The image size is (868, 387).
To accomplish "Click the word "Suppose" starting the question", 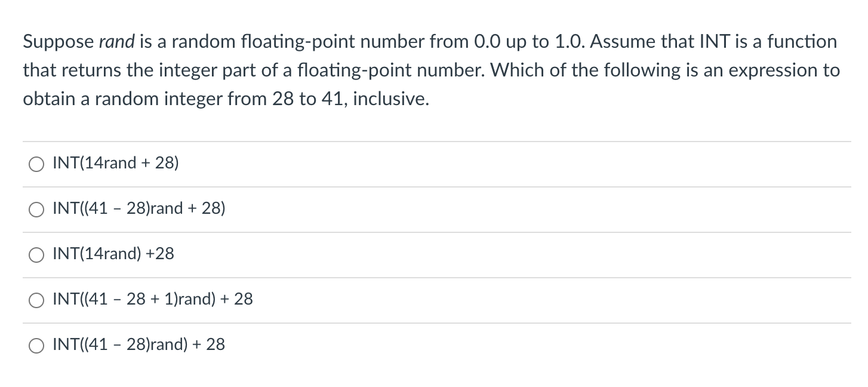I will (59, 42).
